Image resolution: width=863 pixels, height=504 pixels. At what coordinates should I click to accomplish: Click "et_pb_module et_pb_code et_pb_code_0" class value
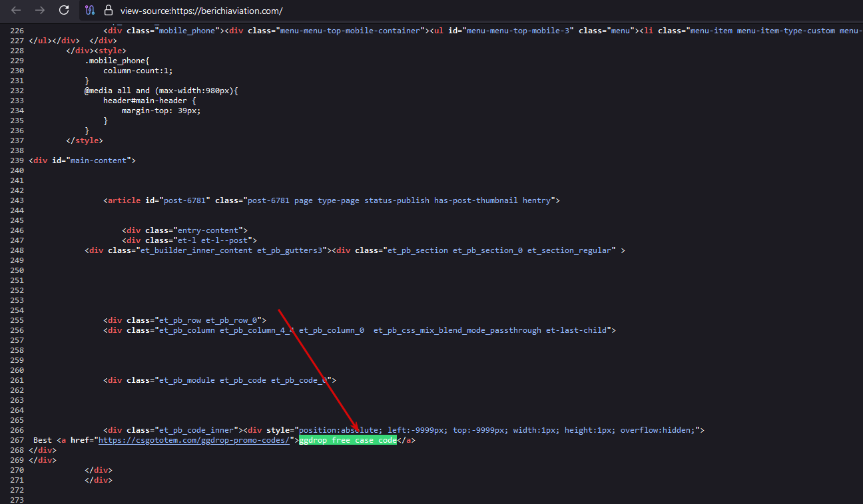pyautogui.click(x=243, y=380)
